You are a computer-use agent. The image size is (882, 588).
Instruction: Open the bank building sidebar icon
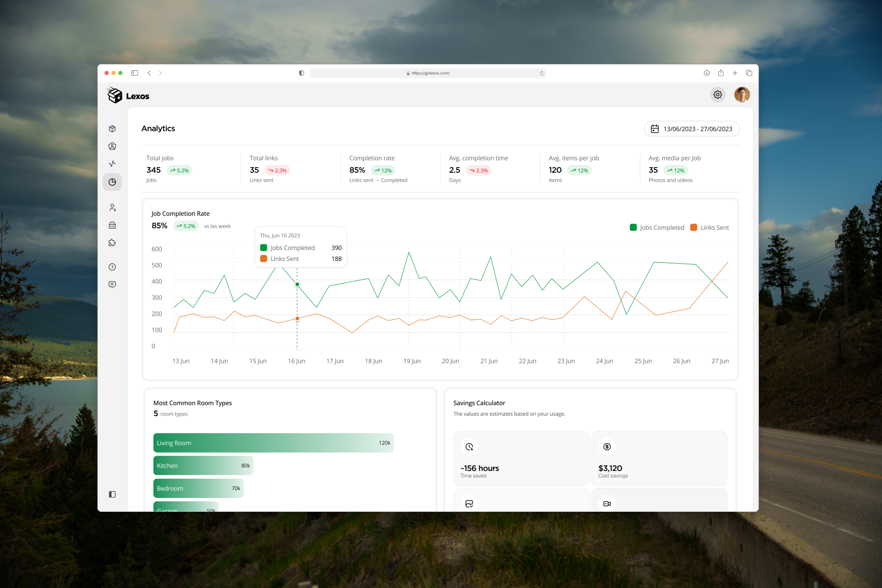[112, 225]
